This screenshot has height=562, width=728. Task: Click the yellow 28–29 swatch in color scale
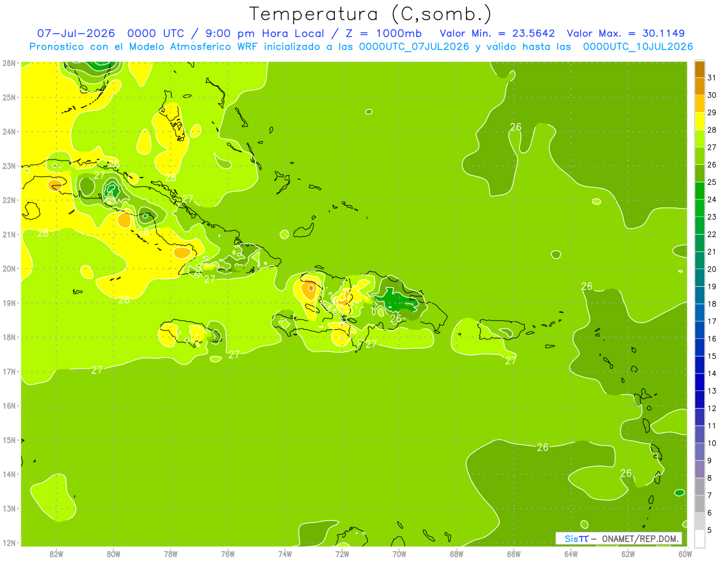point(699,121)
